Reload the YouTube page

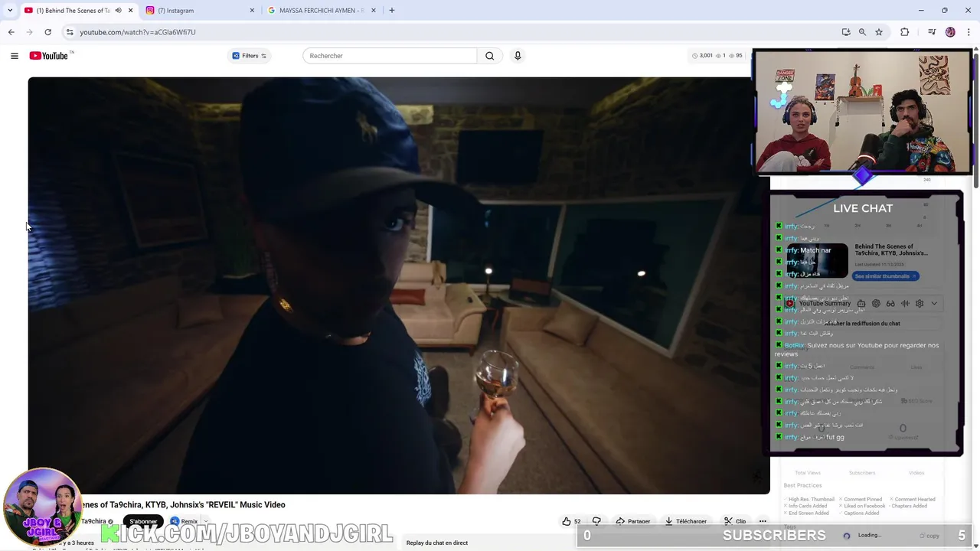47,32
